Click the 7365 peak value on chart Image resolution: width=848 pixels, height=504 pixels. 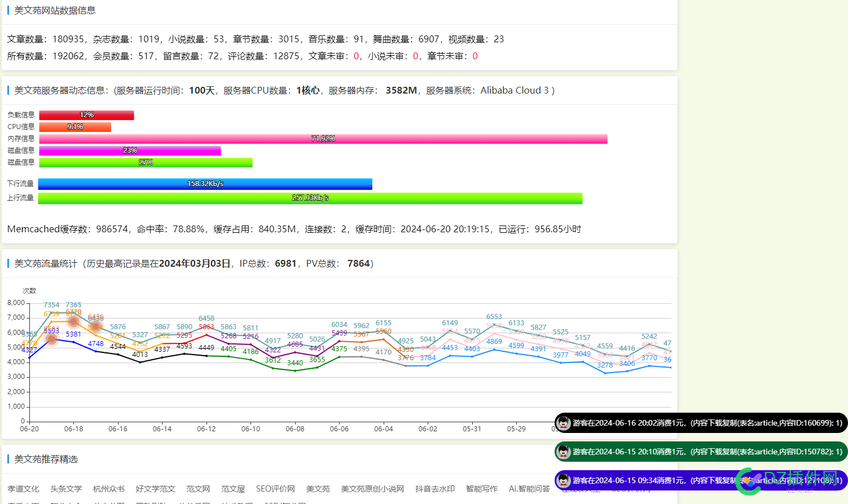[x=73, y=305]
